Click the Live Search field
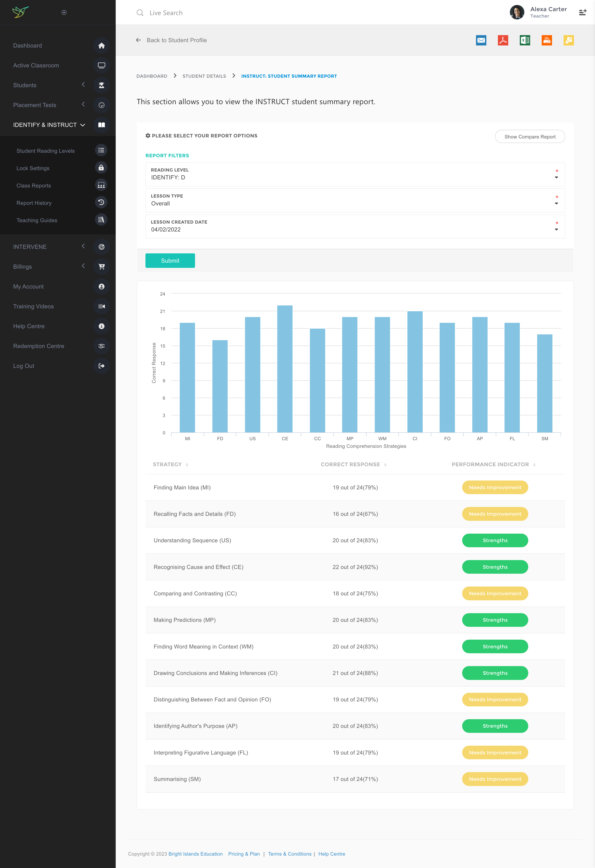The width and height of the screenshot is (595, 868). tap(166, 13)
